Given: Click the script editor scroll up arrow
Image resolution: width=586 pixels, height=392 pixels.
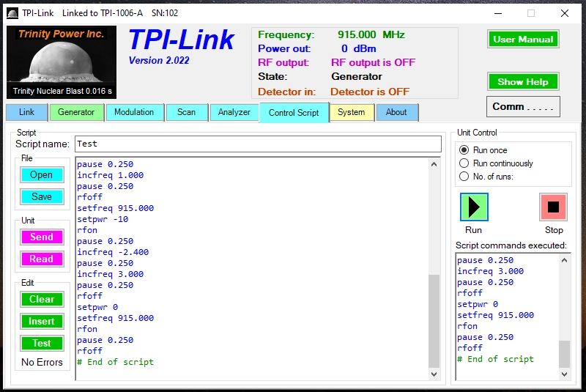Looking at the screenshot, I should [x=434, y=164].
